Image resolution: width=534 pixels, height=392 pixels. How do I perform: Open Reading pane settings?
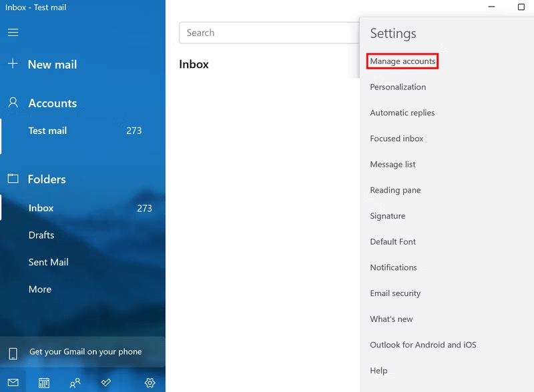395,190
